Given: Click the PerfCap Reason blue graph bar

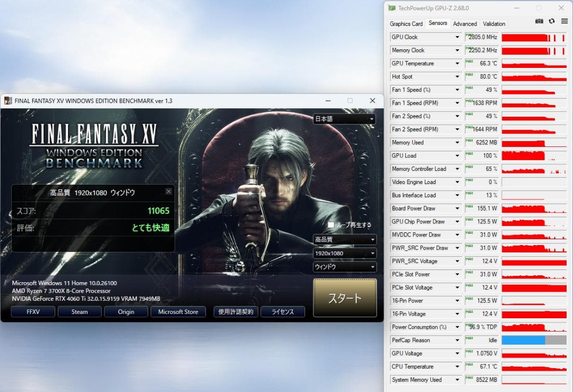Looking at the screenshot, I should click(x=523, y=340).
